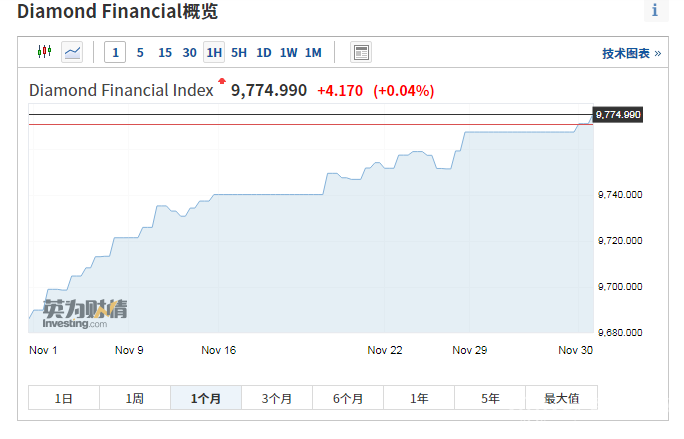Switch to area chart type
The height and width of the screenshot is (439, 684).
(x=72, y=52)
